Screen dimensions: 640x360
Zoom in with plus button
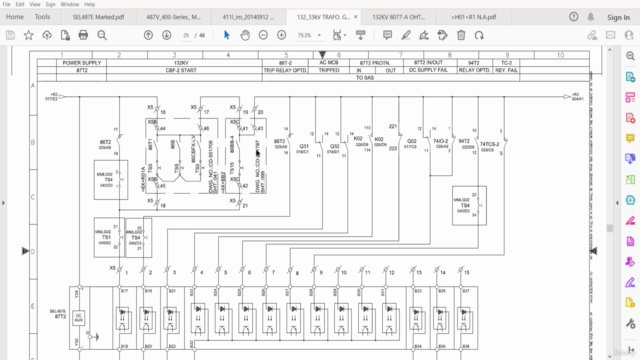tap(282, 35)
